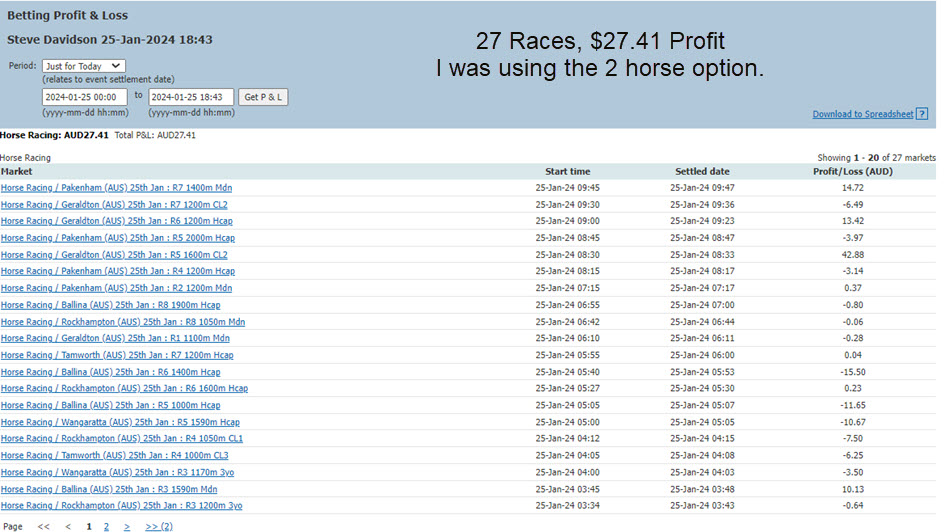
Task: Open Ballina R6 1400m Hcap market
Action: 110,372
